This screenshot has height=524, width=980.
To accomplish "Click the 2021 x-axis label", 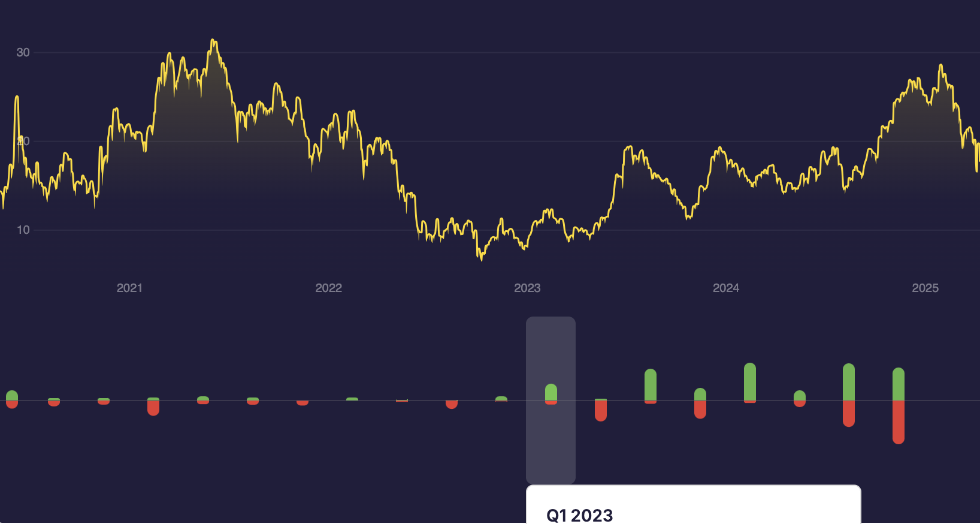I will [x=129, y=288].
